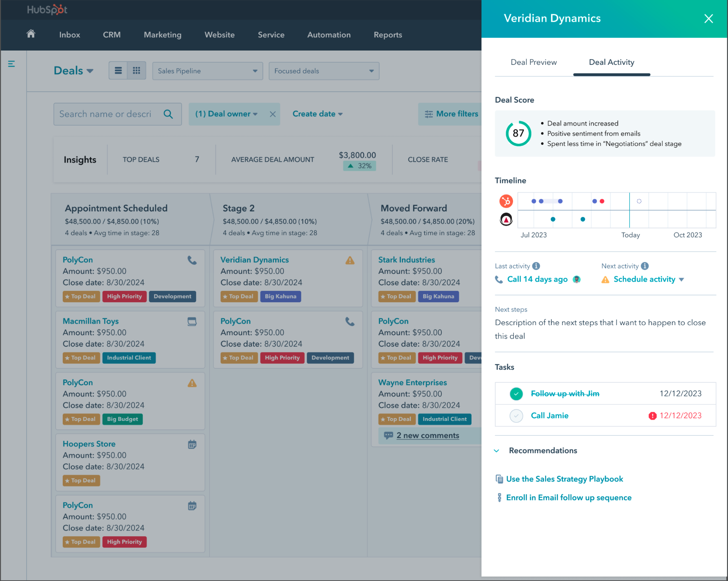Open Inbox in the navigation bar
Screen dimensions: 728x581
70,35
